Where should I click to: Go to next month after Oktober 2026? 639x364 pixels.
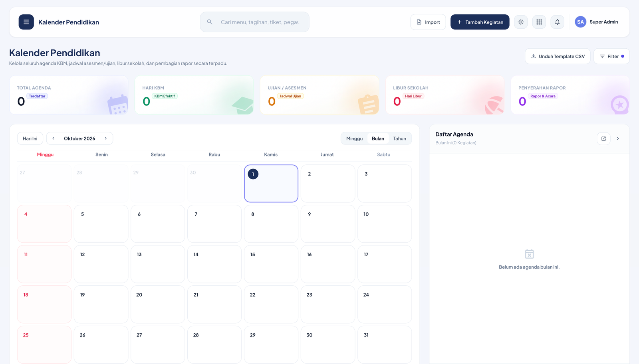tap(106, 138)
